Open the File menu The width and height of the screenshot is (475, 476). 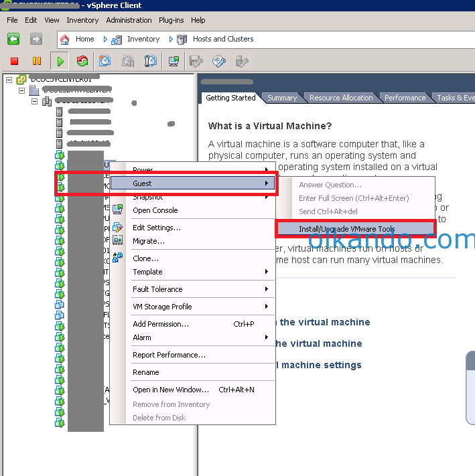click(x=12, y=20)
